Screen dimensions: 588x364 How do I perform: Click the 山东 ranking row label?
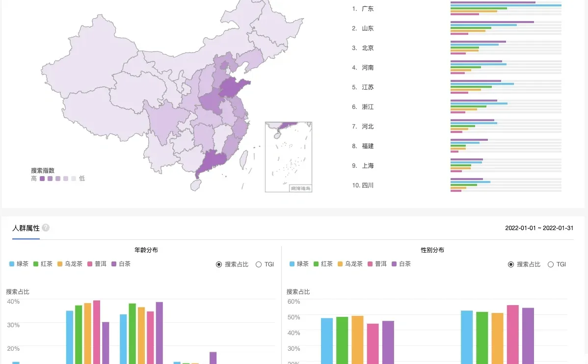(x=368, y=28)
